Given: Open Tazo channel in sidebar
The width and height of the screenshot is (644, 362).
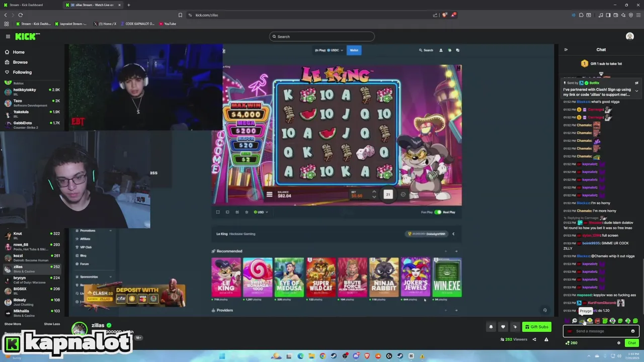Looking at the screenshot, I should click(32, 103).
